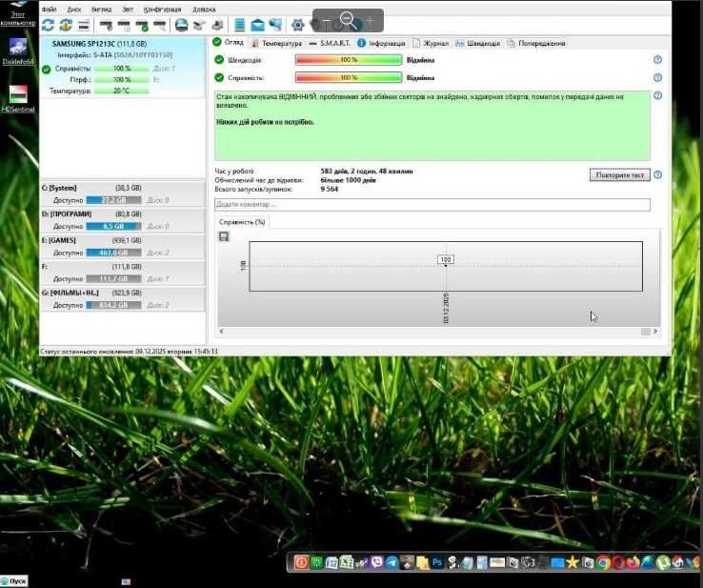Screen dimensions: 703x588
Task: Click the Повторити тест button
Action: click(x=619, y=175)
